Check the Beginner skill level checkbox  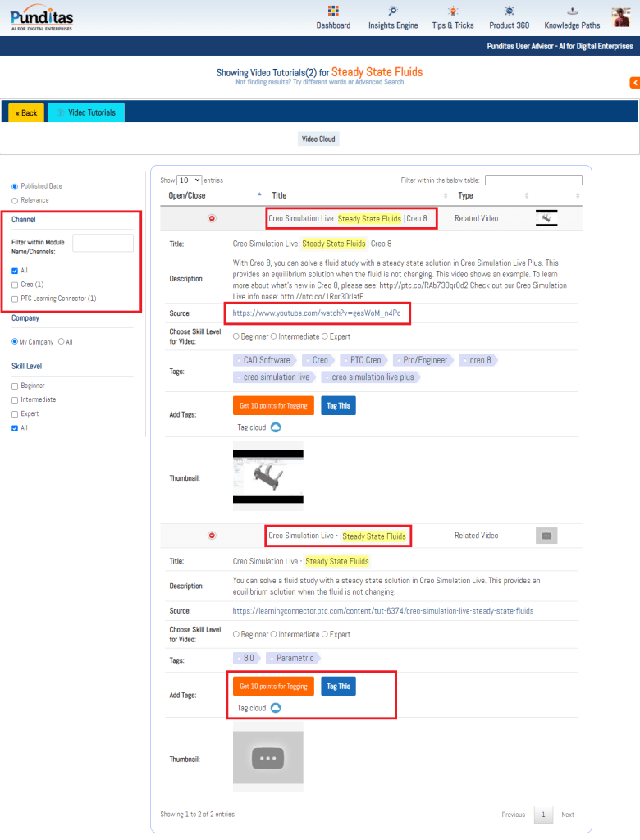15,386
